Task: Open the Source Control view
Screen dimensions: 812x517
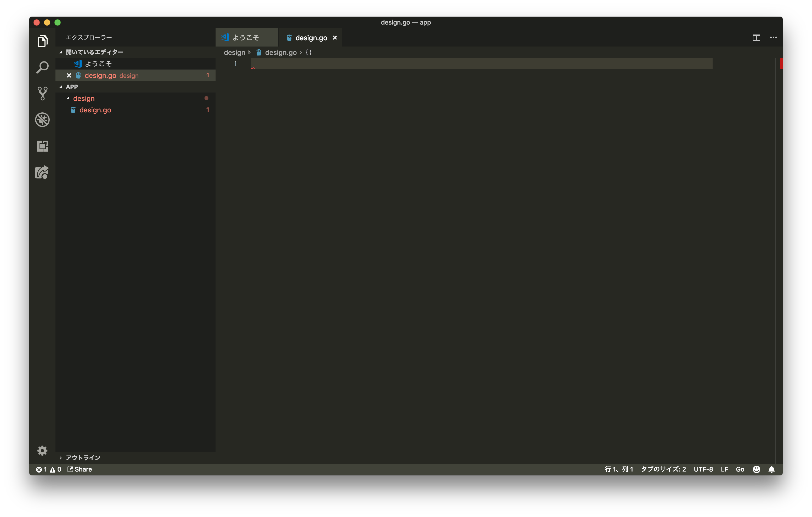Action: (42, 93)
